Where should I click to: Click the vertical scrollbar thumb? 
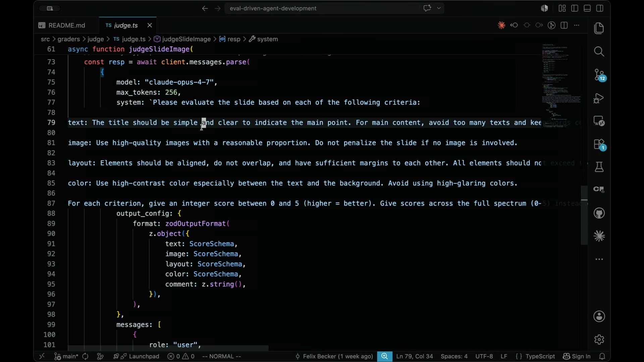coord(584,215)
